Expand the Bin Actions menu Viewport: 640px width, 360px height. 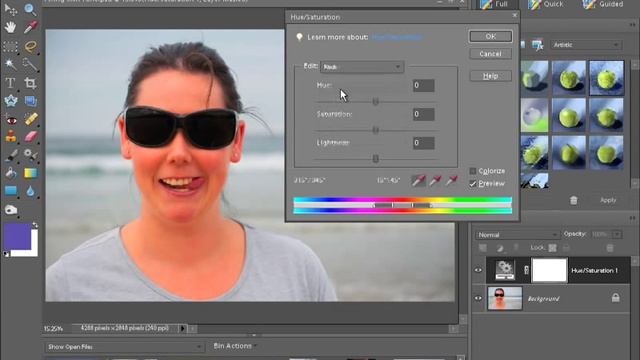[x=235, y=346]
